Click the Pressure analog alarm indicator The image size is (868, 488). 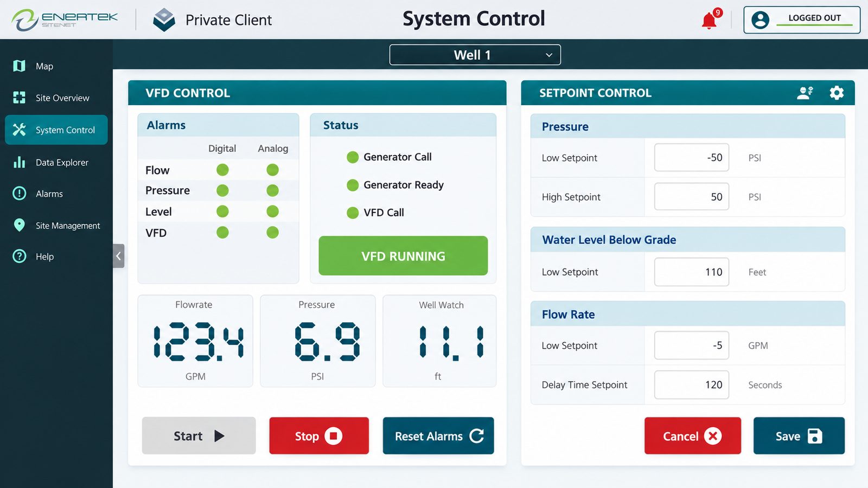(x=272, y=190)
